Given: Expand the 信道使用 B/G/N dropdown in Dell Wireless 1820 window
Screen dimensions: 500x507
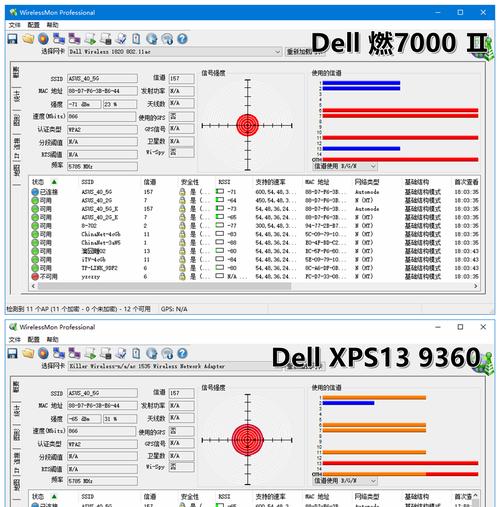Looking at the screenshot, I should 345,166.
